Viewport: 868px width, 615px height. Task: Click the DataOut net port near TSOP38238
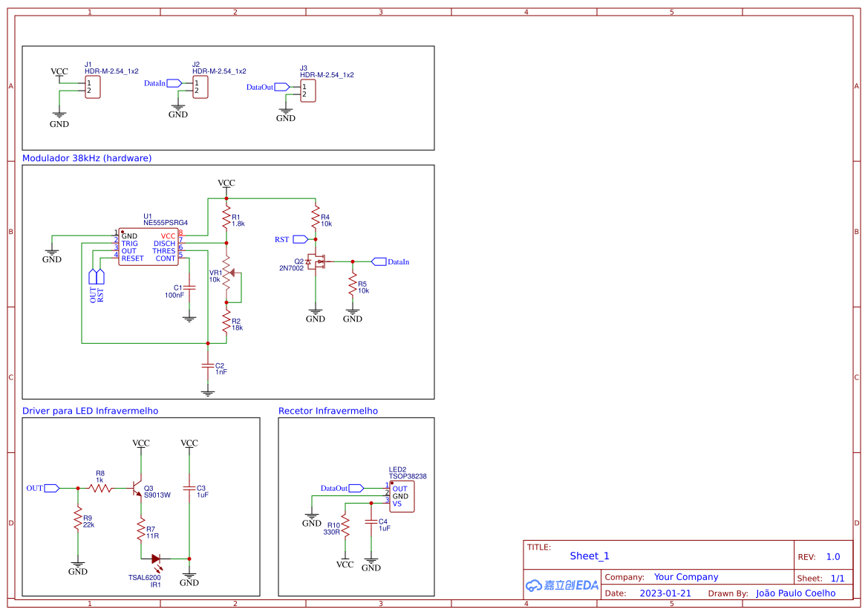(356, 488)
